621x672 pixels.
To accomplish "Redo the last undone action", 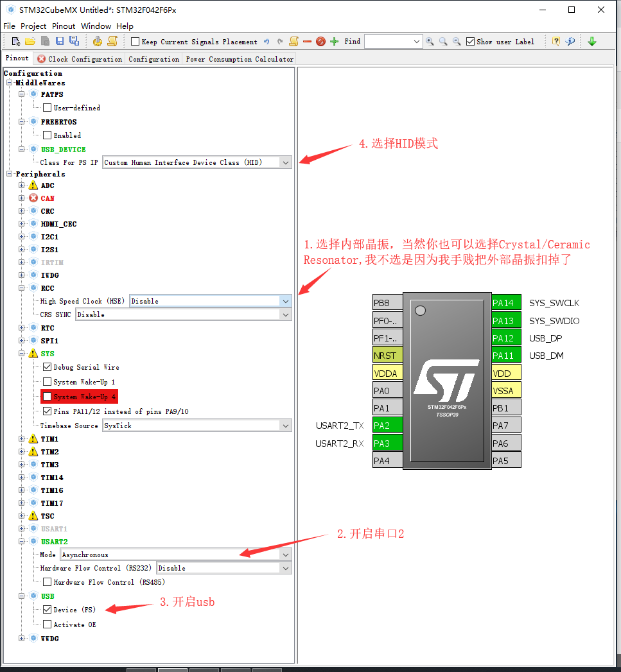I will (281, 40).
